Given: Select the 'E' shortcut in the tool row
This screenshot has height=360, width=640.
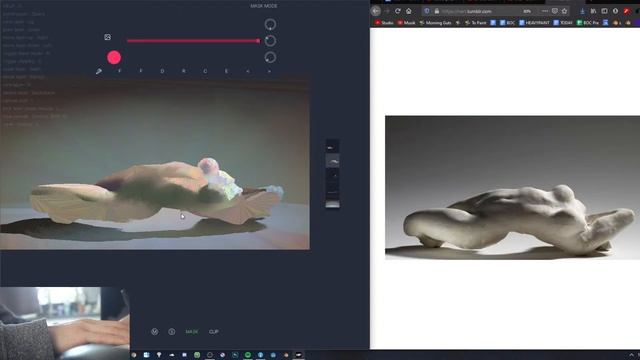Looking at the screenshot, I should coord(227,71).
